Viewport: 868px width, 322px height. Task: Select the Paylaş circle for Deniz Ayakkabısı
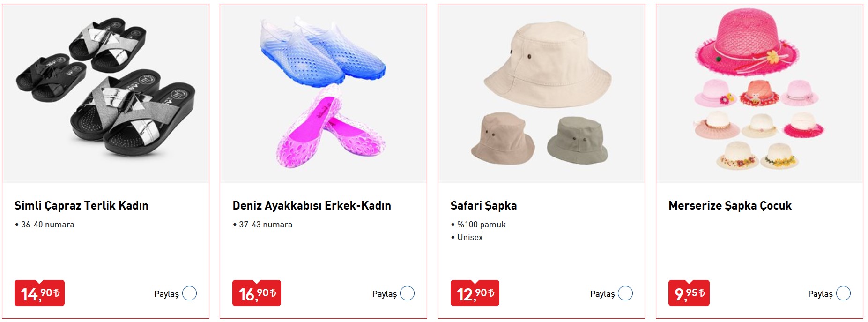pyautogui.click(x=407, y=293)
